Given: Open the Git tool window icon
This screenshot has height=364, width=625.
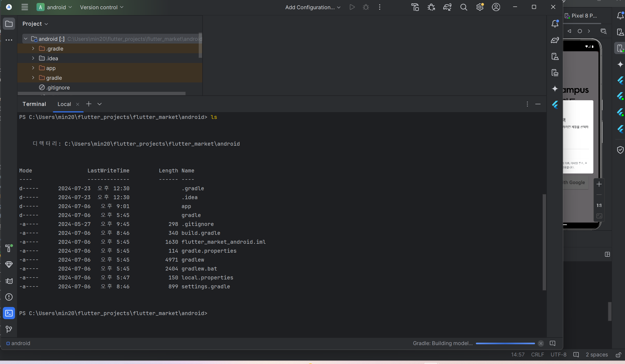Looking at the screenshot, I should [x=9, y=329].
